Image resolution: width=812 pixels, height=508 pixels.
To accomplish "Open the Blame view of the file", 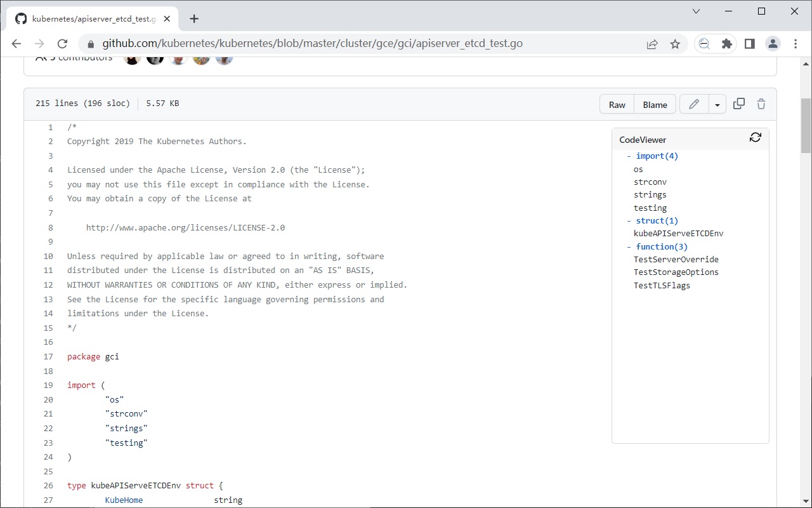I will pyautogui.click(x=655, y=104).
